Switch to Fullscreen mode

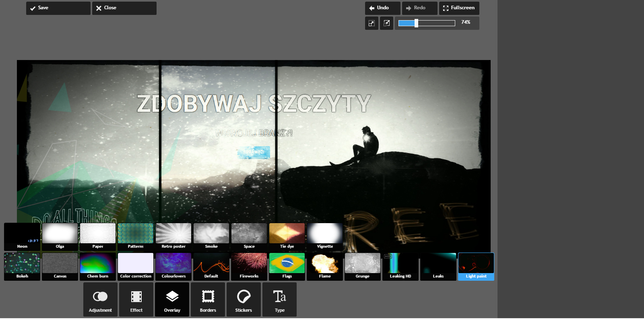pyautogui.click(x=459, y=8)
